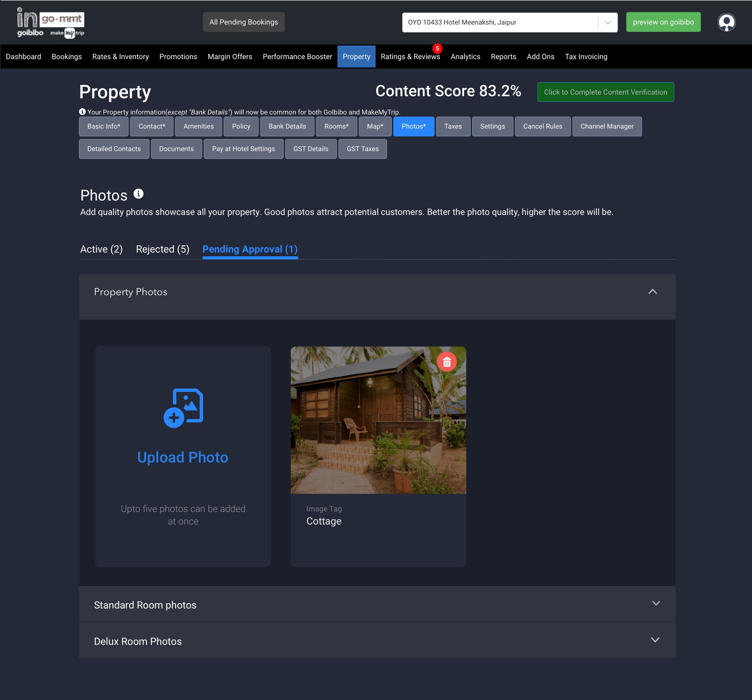Open Rates & Inventory menu item

120,57
